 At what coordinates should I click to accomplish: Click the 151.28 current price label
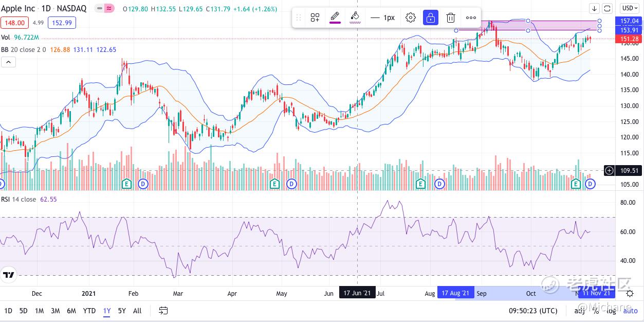click(x=629, y=39)
